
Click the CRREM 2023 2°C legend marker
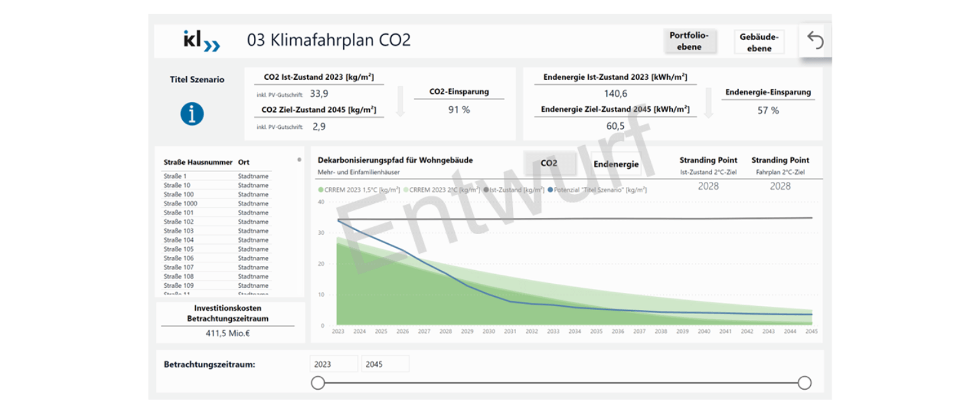pyautogui.click(x=406, y=190)
